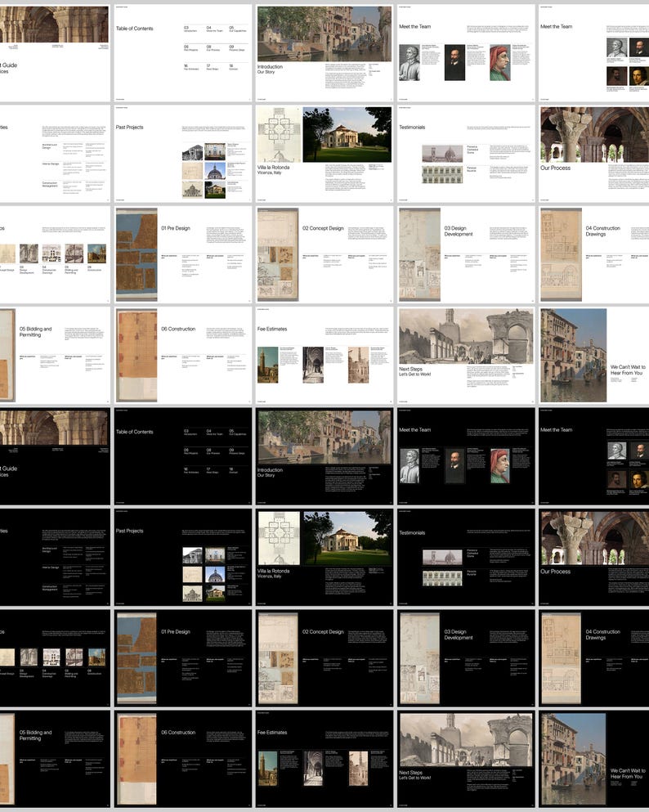
Task: Open the dark Villa la Rotonda slide
Action: tap(324, 557)
